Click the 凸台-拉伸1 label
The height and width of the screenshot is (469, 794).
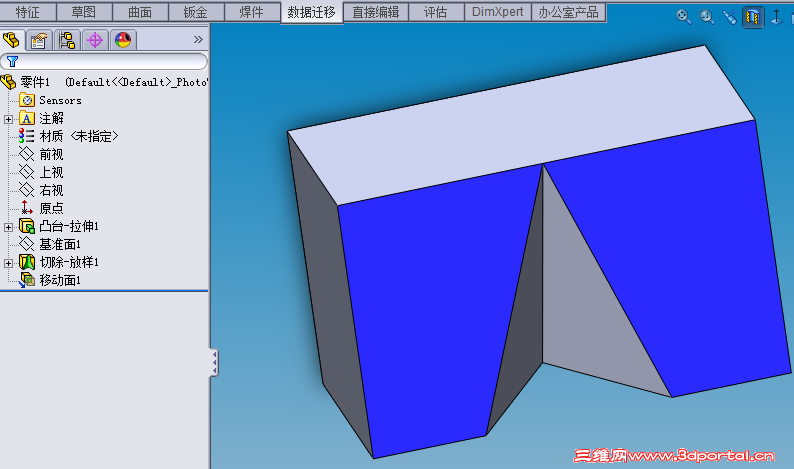pyautogui.click(x=69, y=226)
